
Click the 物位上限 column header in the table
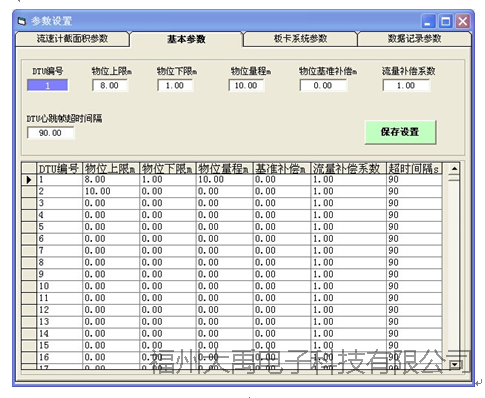pos(111,168)
